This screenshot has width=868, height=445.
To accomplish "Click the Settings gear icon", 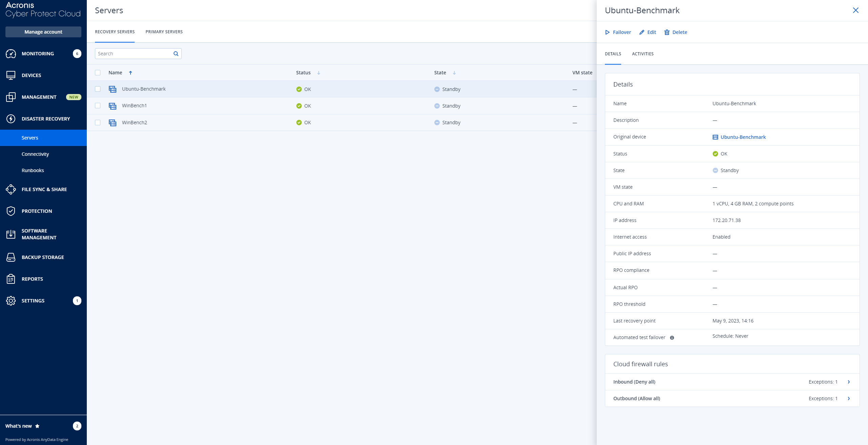I will [11, 301].
